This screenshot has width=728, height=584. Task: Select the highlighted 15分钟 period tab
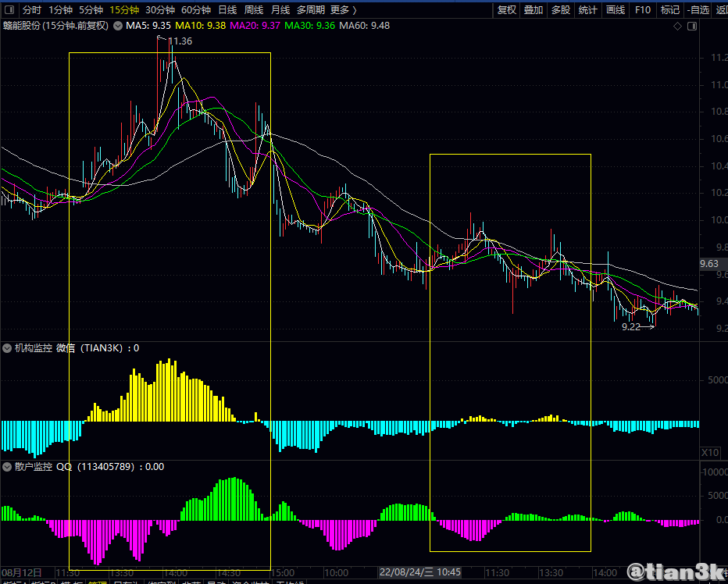124,9
